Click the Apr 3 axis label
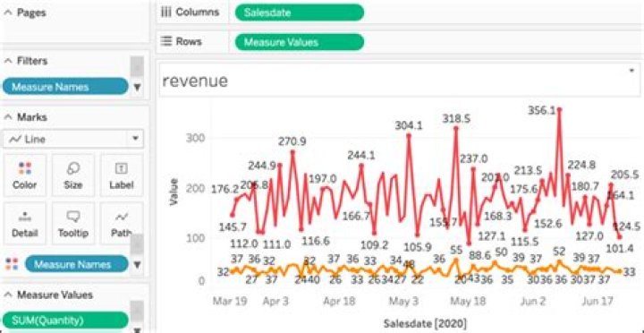Image resolution: width=644 pixels, height=333 pixels. click(276, 302)
